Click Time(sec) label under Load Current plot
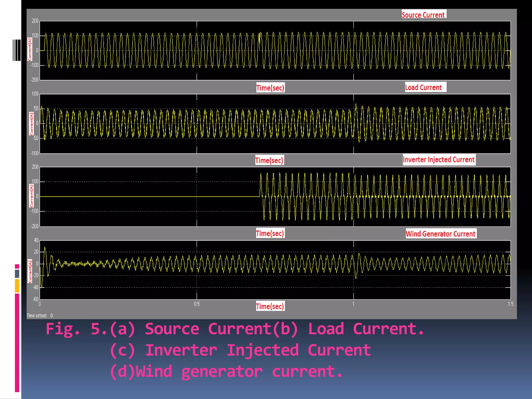This screenshot has height=399, width=532. click(269, 160)
